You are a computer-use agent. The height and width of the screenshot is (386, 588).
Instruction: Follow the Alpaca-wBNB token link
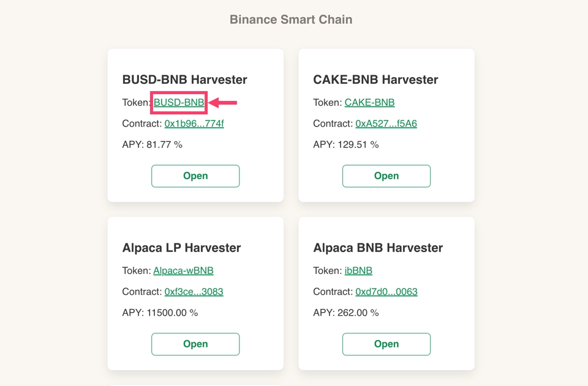tap(183, 270)
